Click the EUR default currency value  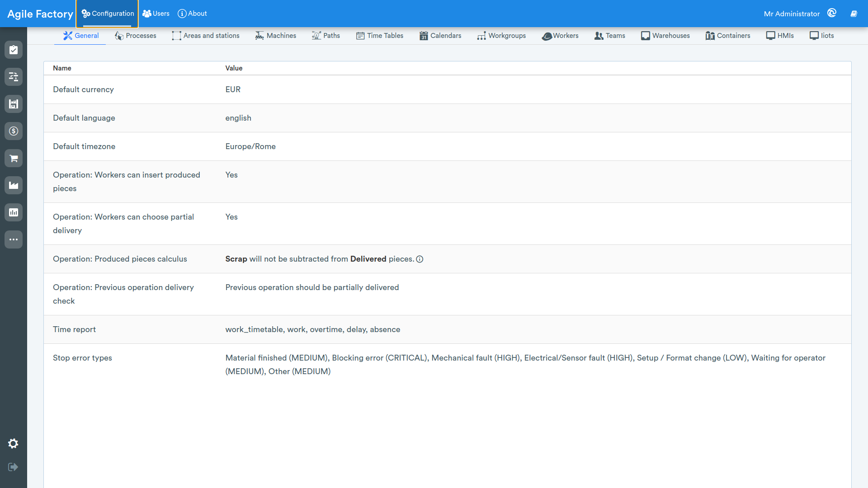[x=233, y=89]
